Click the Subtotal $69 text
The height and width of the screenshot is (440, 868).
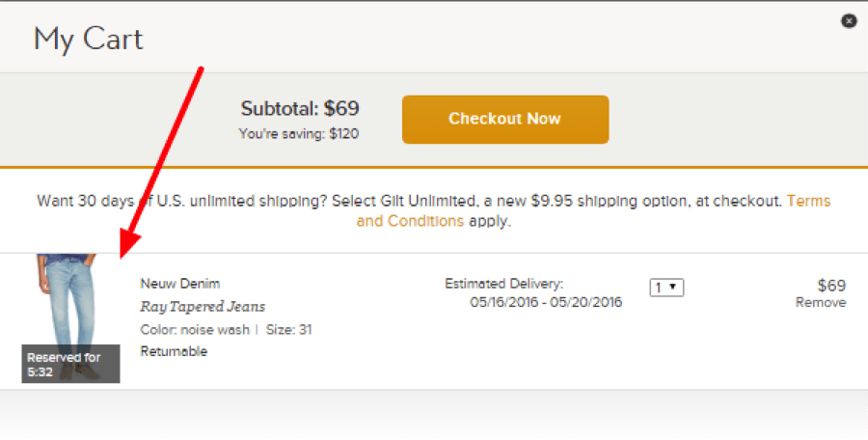click(x=300, y=108)
